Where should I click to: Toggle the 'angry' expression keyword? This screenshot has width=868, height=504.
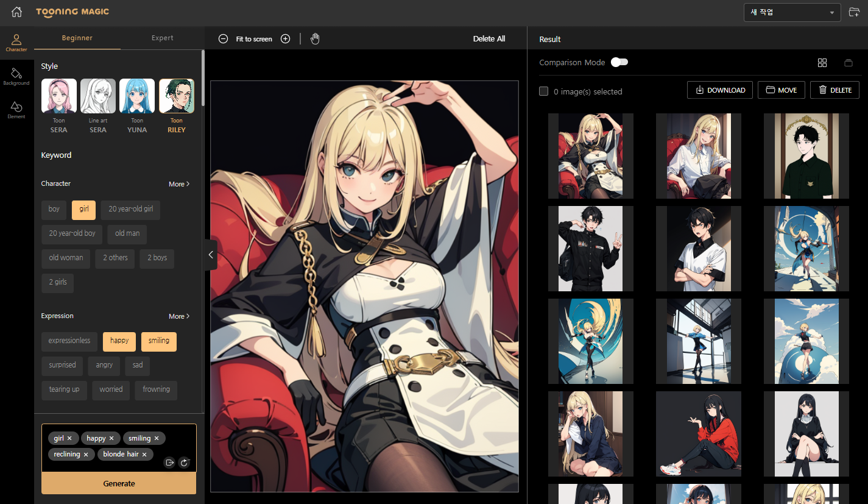[x=104, y=365]
